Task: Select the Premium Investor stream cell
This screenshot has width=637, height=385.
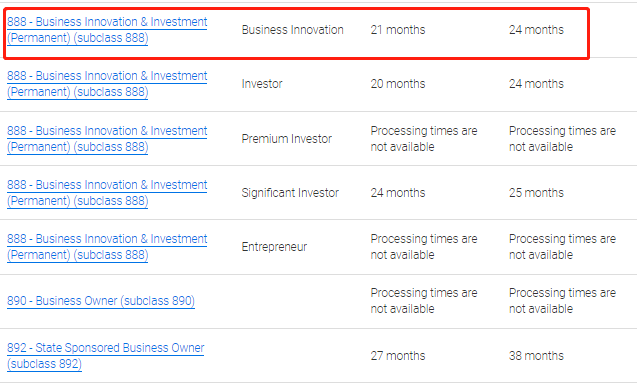Action: pos(287,138)
